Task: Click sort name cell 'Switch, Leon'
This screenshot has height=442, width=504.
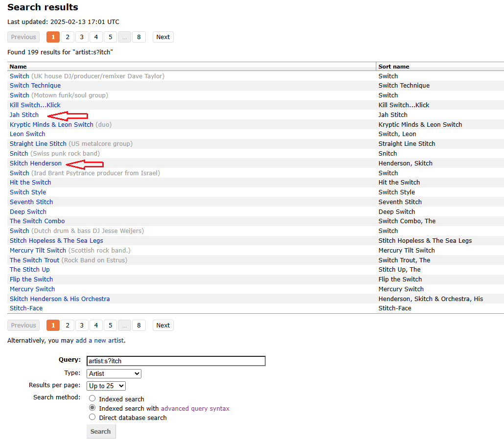Action: click(397, 134)
